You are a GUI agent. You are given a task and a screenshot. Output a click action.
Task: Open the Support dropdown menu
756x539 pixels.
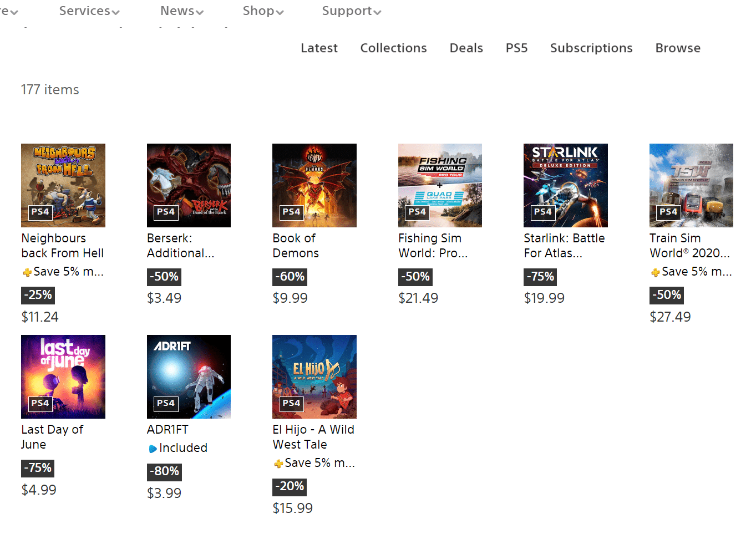pyautogui.click(x=352, y=11)
